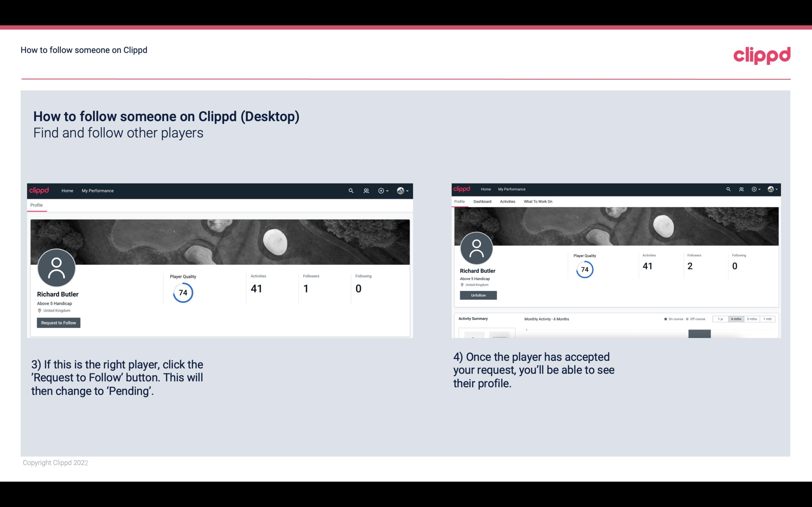Screen dimensions: 812x507
Task: Select the 'My Performance' menu item
Action: click(x=97, y=190)
